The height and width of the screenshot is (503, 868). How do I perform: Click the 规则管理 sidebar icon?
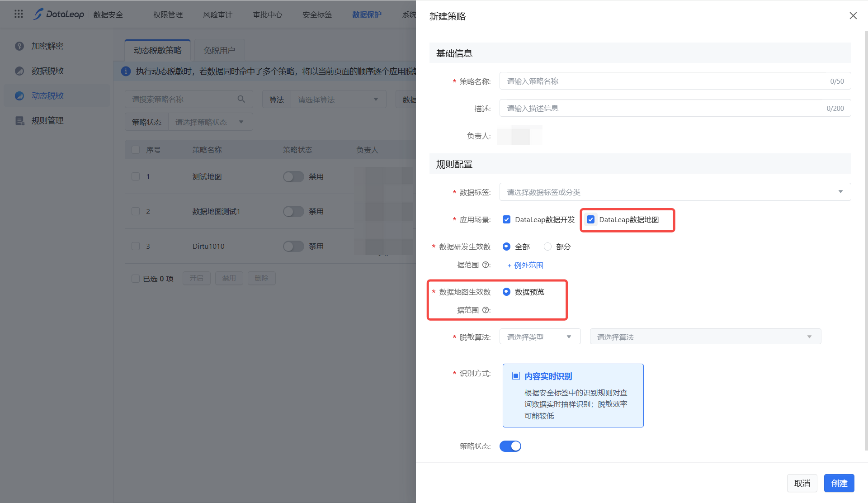click(19, 121)
